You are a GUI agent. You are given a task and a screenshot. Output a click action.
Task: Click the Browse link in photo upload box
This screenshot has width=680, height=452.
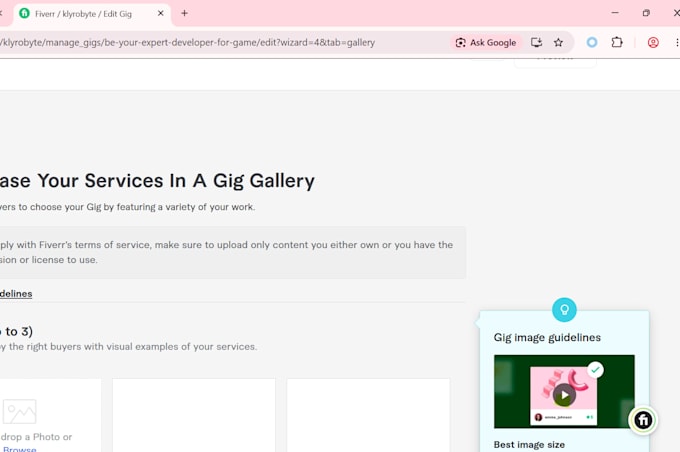pos(20,449)
